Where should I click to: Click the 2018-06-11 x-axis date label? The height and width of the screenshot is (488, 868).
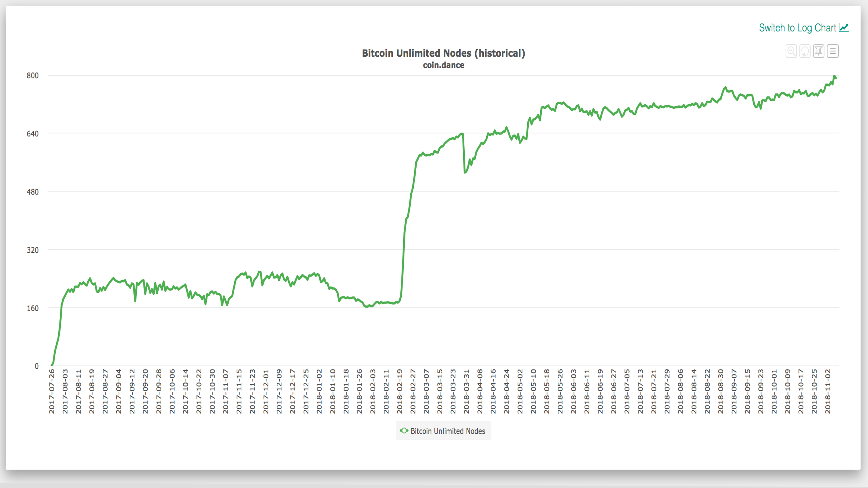point(587,391)
